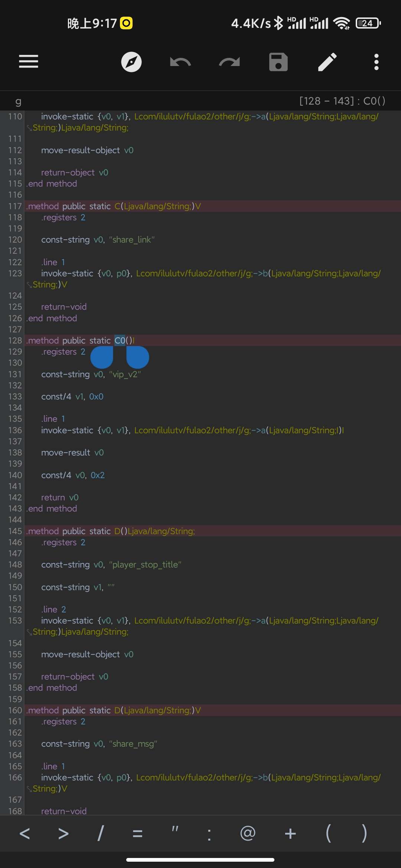Select the file tab labeled g
This screenshot has width=401, height=868.
(x=18, y=101)
